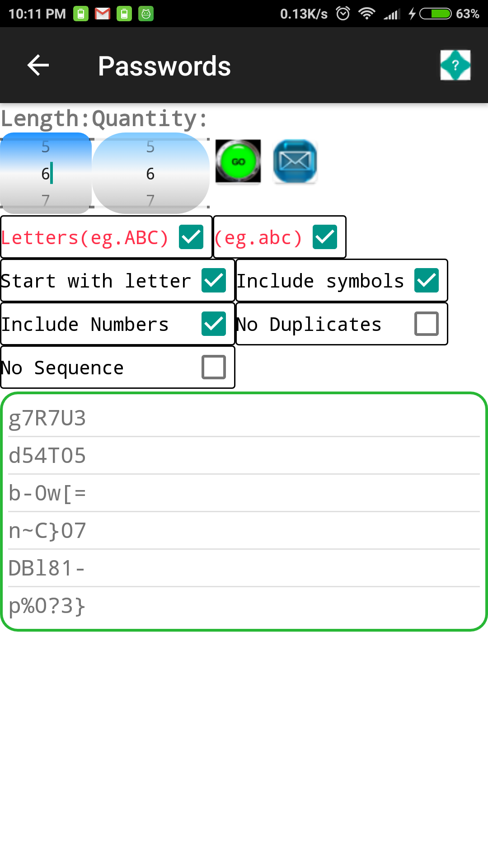Viewport: 488px width, 868px height.
Task: Tap the Gmail notification icon
Action: 103,14
